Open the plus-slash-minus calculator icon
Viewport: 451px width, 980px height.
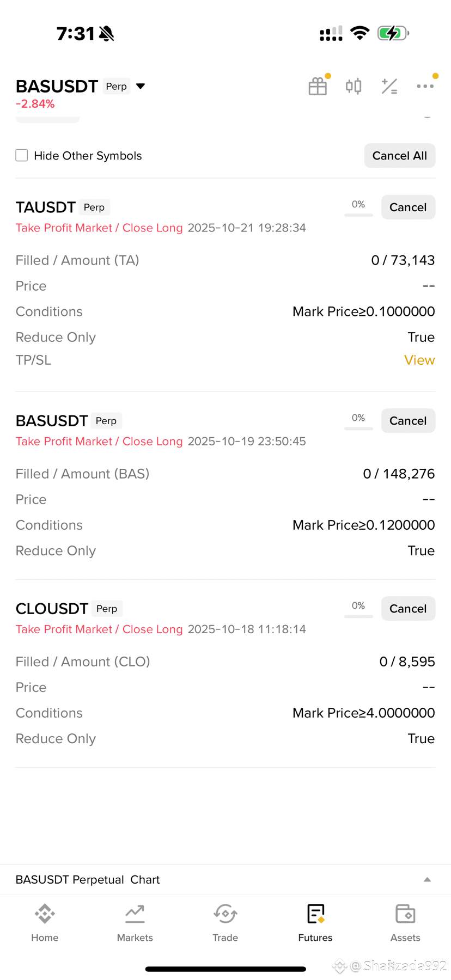pyautogui.click(x=389, y=86)
